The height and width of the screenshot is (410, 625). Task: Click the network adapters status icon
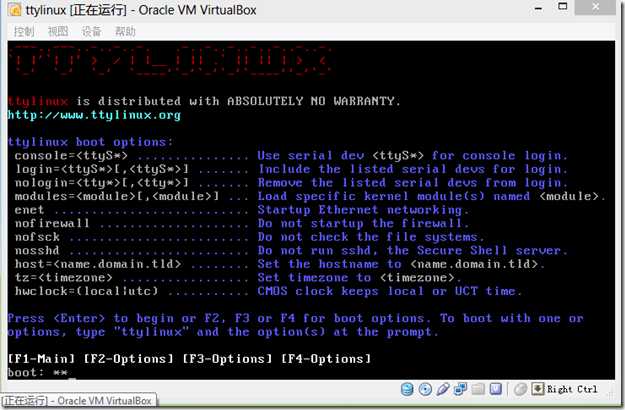[460, 389]
